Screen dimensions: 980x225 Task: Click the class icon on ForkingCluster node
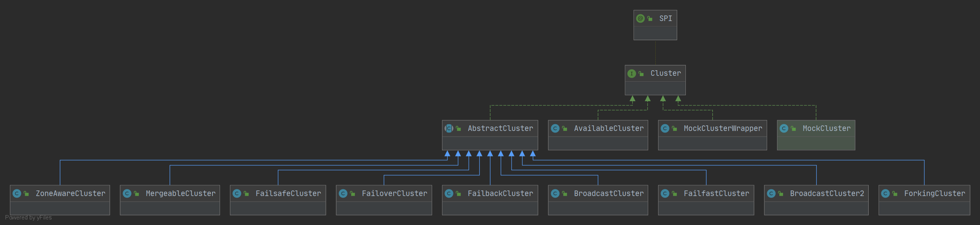(885, 193)
